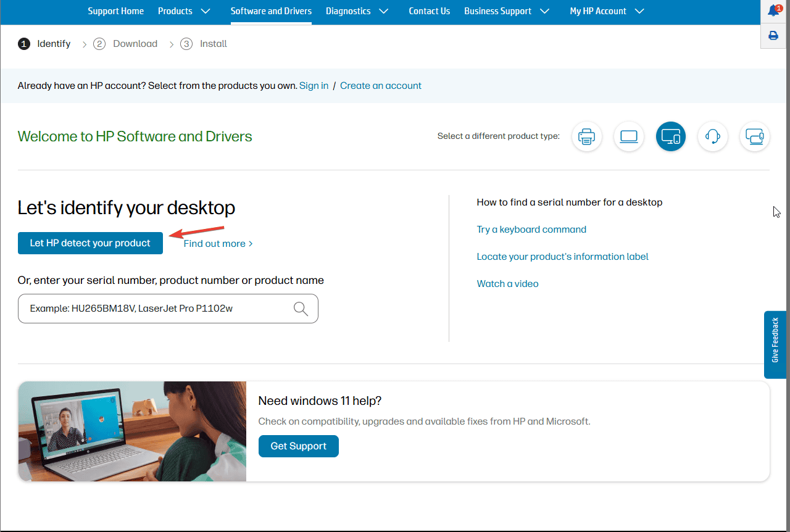Viewport: 790px width, 532px height.
Task: Follow the Sign in link
Action: 314,86
